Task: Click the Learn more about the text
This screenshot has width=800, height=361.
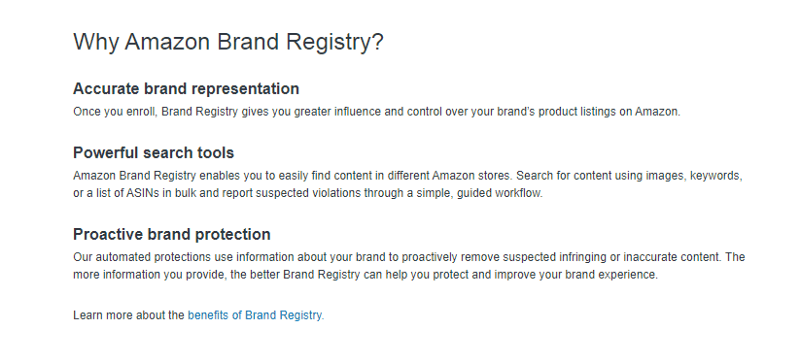Action: [129, 315]
